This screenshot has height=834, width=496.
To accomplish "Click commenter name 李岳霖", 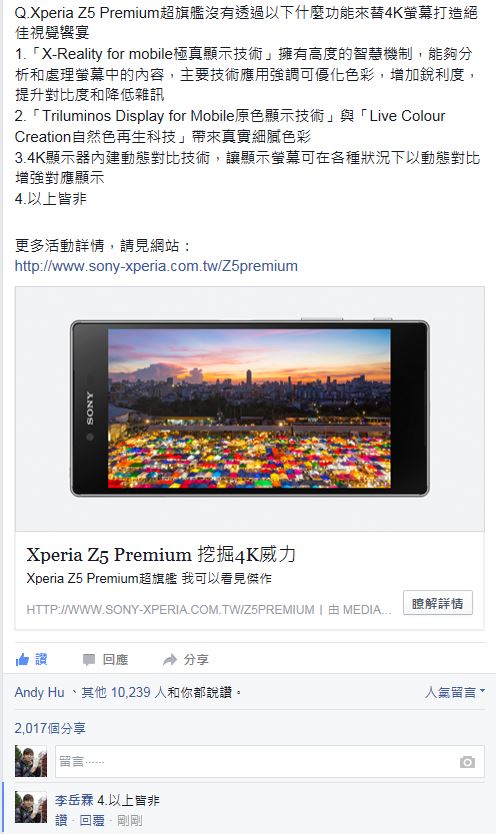I will (74, 800).
